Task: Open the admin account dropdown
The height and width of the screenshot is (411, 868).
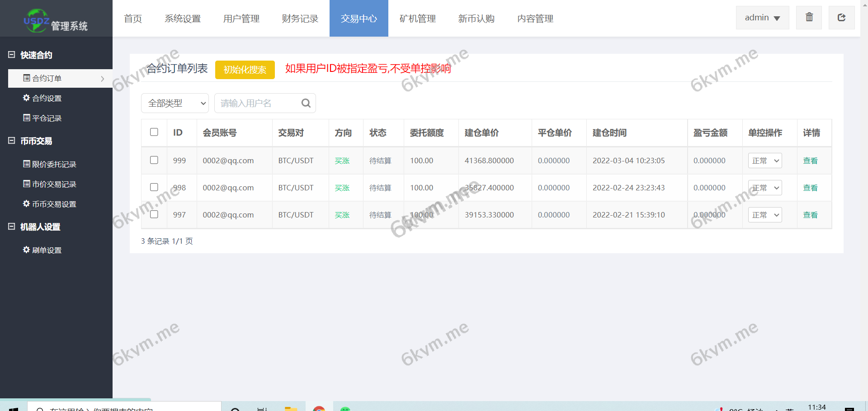Action: 762,17
